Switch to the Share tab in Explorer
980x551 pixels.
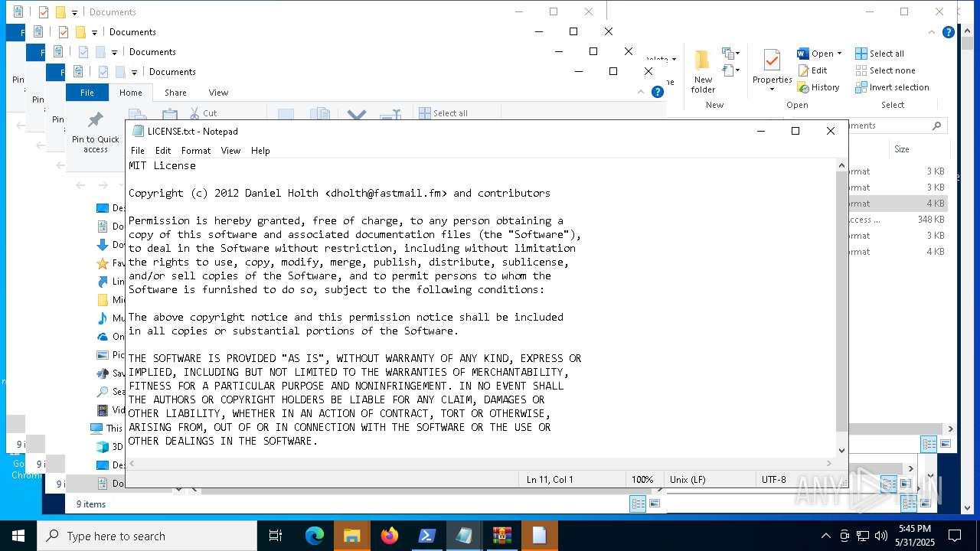coord(175,93)
